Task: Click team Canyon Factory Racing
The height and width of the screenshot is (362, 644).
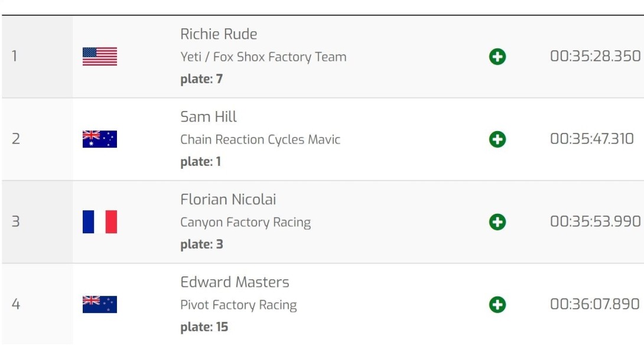Action: point(246,222)
